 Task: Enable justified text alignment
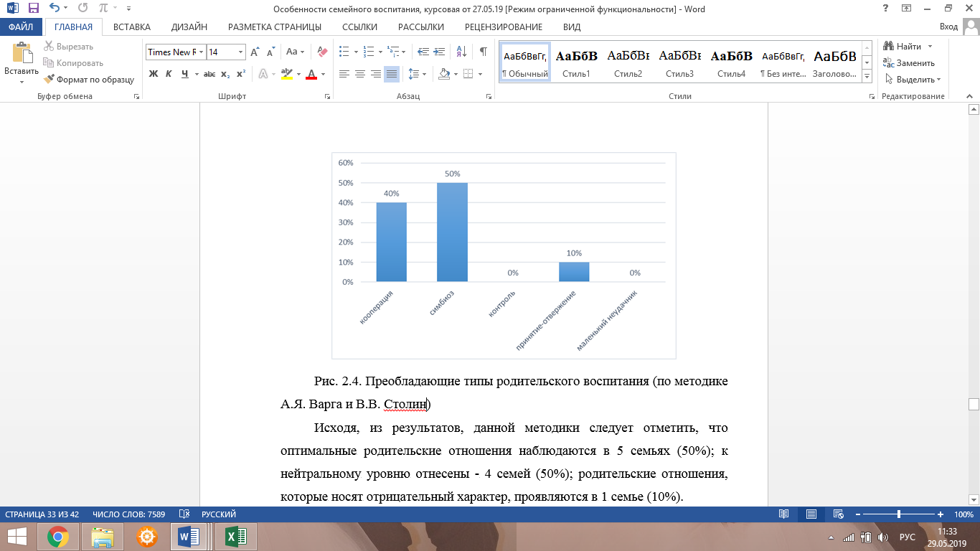tap(391, 74)
